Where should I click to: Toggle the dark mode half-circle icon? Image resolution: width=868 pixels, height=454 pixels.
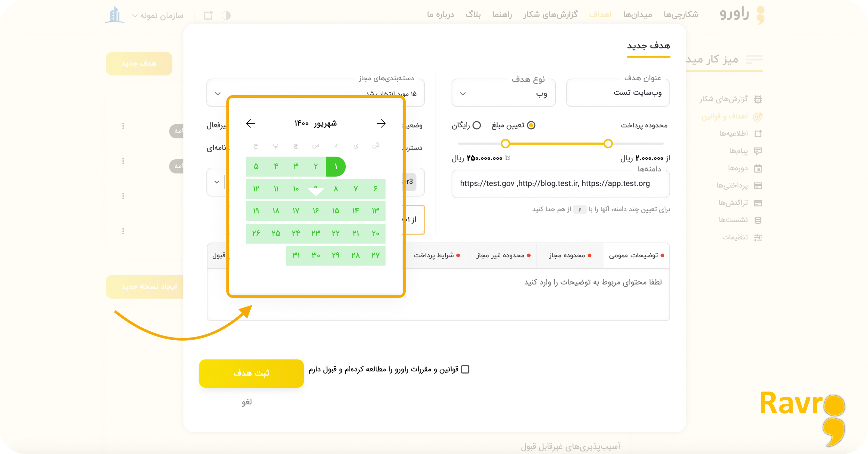pyautogui.click(x=226, y=15)
